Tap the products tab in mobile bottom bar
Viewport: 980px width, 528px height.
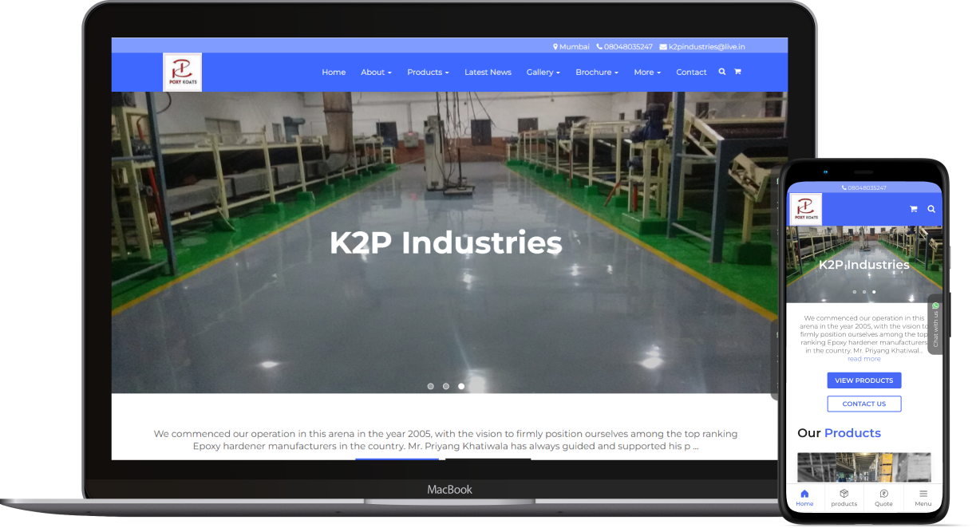coord(844,498)
